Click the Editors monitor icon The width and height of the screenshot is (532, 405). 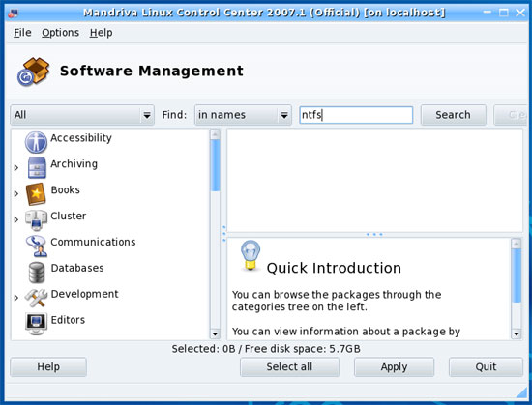(x=36, y=324)
